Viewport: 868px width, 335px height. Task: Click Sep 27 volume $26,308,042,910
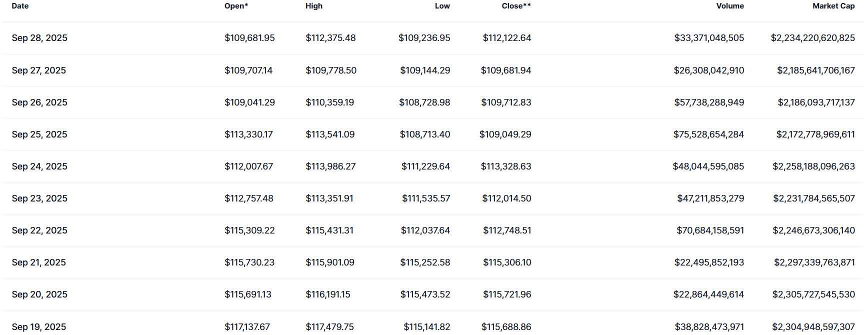(708, 70)
